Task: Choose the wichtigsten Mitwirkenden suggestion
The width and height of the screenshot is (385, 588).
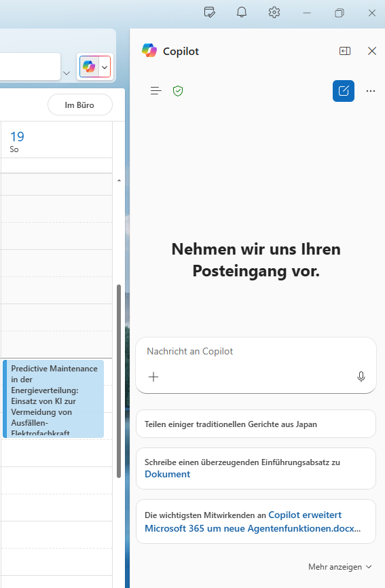Action: pyautogui.click(x=256, y=521)
